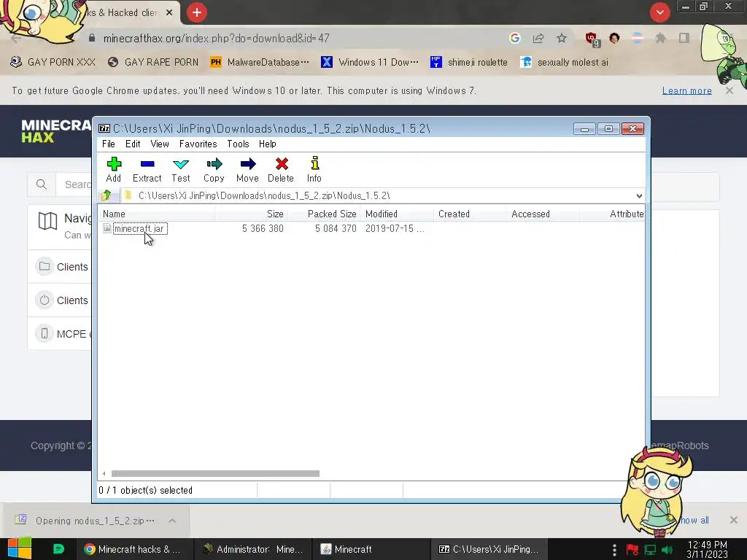Click the website search magnifier icon

pyautogui.click(x=42, y=184)
